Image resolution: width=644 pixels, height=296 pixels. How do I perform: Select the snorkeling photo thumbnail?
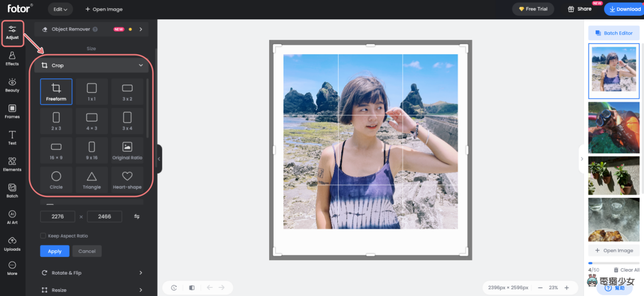pyautogui.click(x=614, y=127)
